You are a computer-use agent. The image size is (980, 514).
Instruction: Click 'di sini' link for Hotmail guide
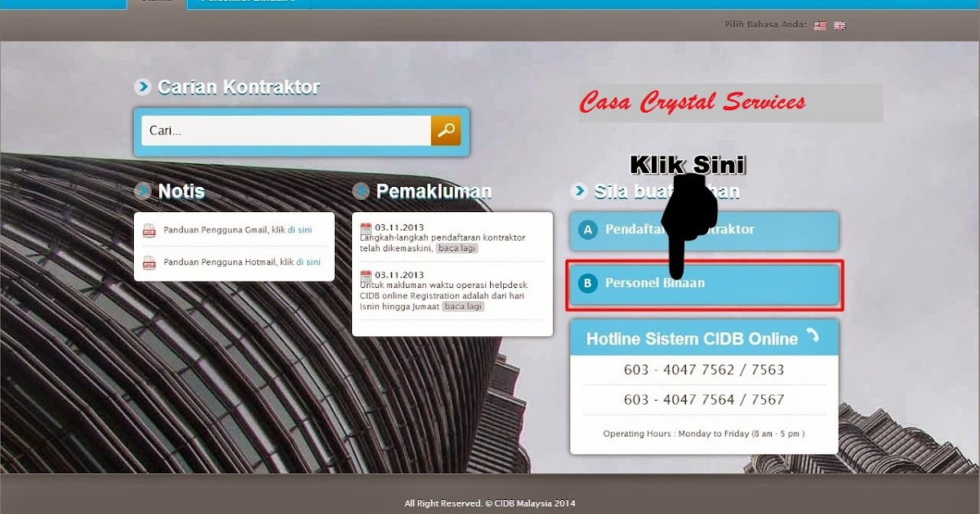(x=309, y=263)
